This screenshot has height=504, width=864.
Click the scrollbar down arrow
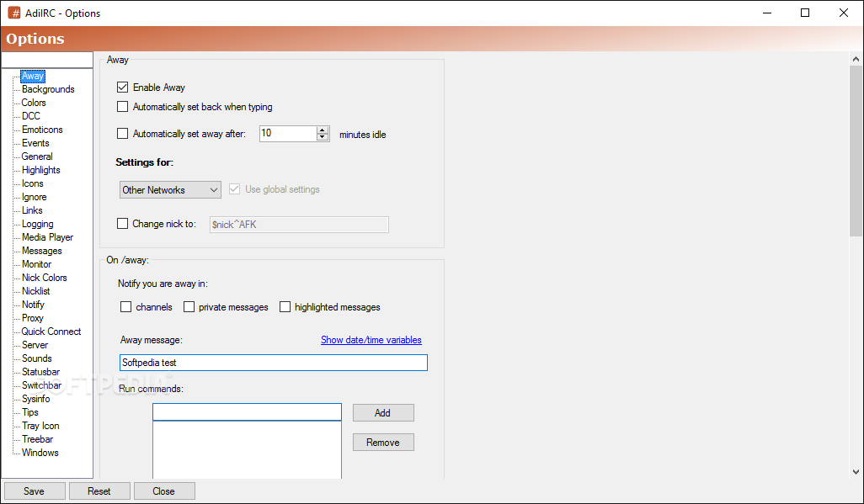click(x=856, y=472)
